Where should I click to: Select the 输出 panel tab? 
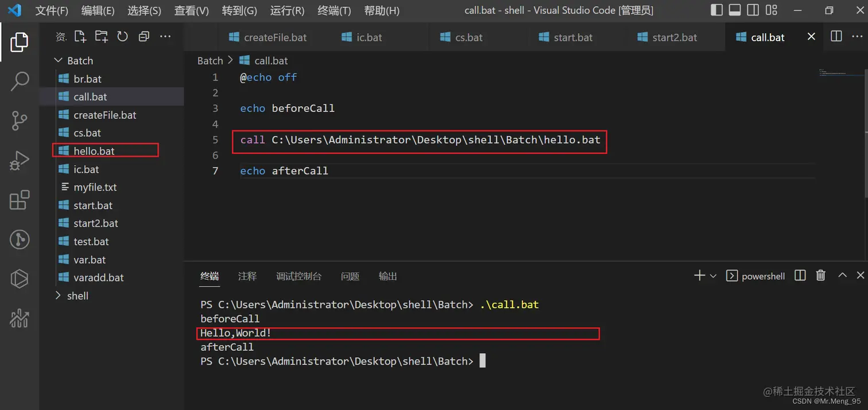(x=388, y=276)
